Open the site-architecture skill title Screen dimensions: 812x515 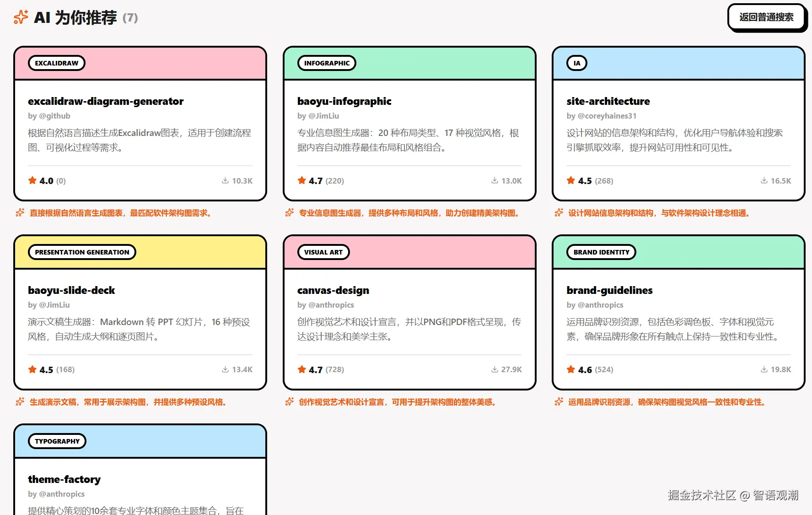click(x=608, y=101)
